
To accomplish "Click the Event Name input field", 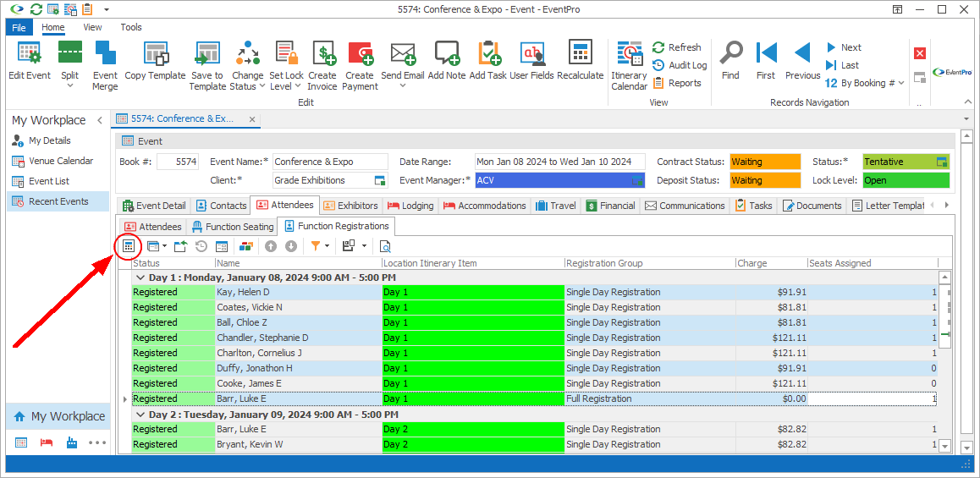I will pyautogui.click(x=331, y=162).
